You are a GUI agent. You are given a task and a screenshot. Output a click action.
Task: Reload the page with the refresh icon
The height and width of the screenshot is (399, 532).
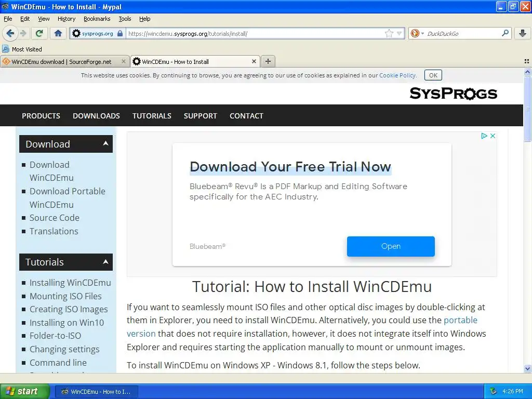click(39, 33)
